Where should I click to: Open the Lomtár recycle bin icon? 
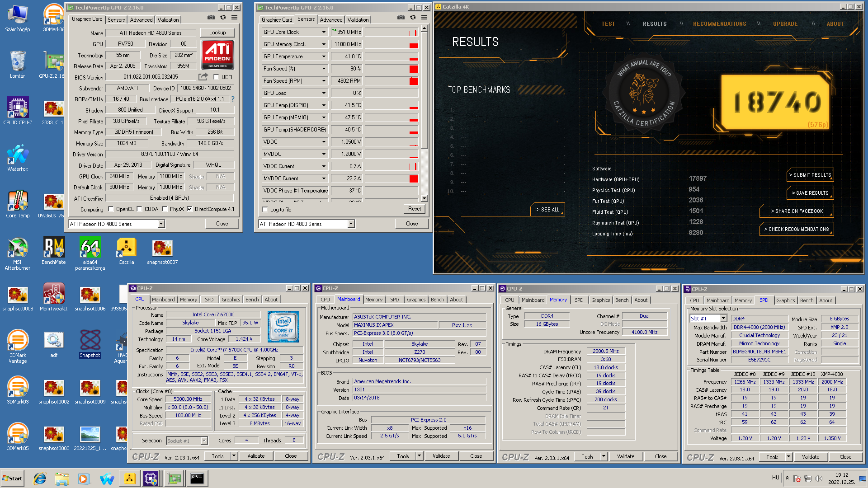pos(18,65)
